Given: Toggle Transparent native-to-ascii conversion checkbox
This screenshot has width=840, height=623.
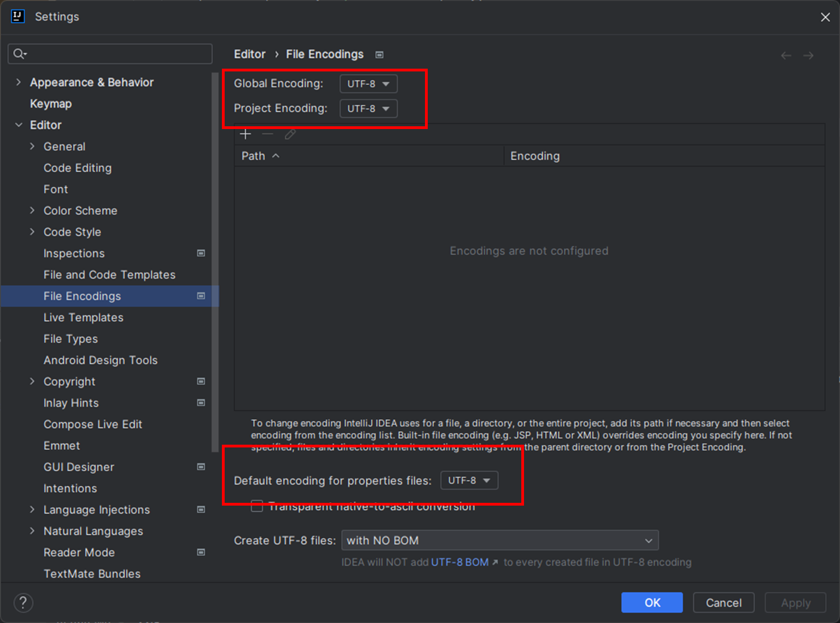Looking at the screenshot, I should pyautogui.click(x=257, y=506).
